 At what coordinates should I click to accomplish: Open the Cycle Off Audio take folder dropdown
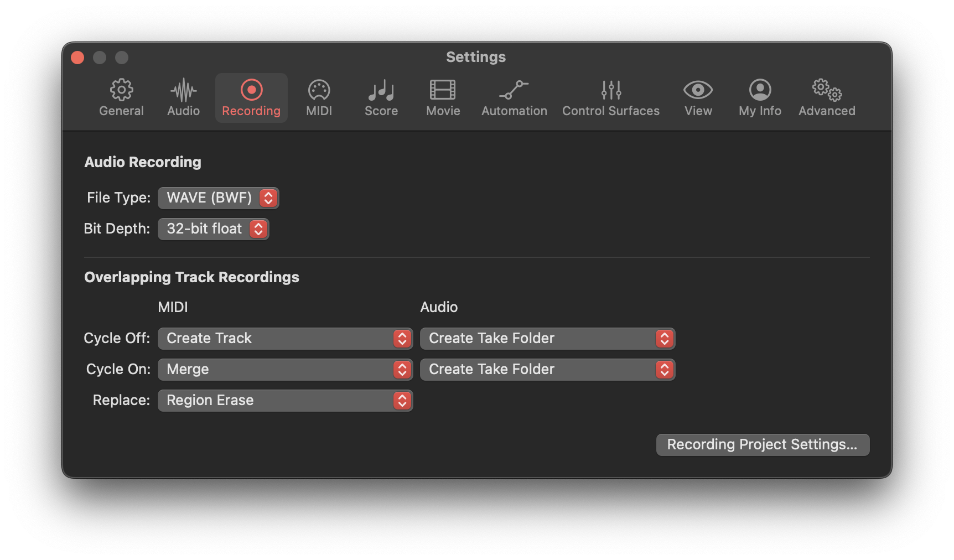pos(547,338)
